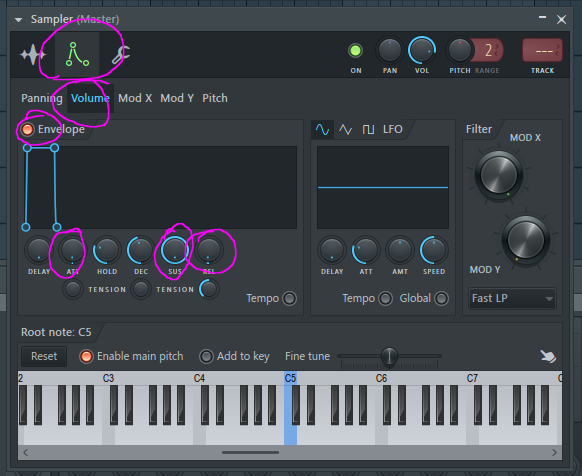
Task: Open the miscellaneous wrench settings tab
Action: (x=121, y=55)
